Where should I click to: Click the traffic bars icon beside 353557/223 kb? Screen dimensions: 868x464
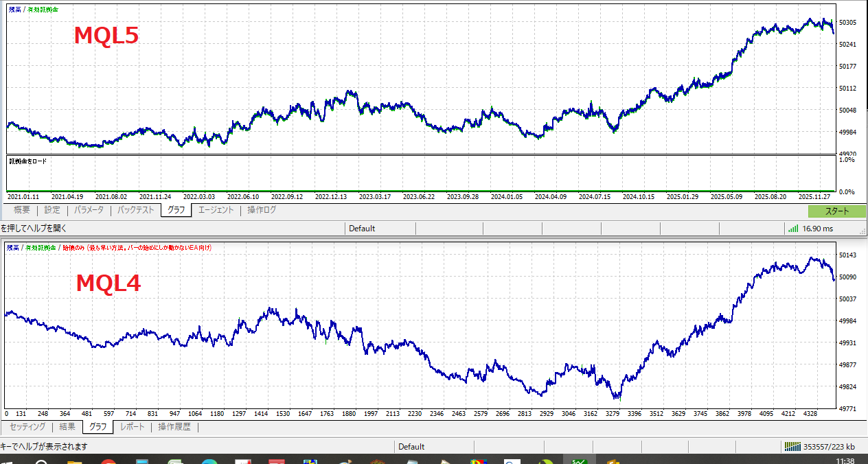coord(792,447)
